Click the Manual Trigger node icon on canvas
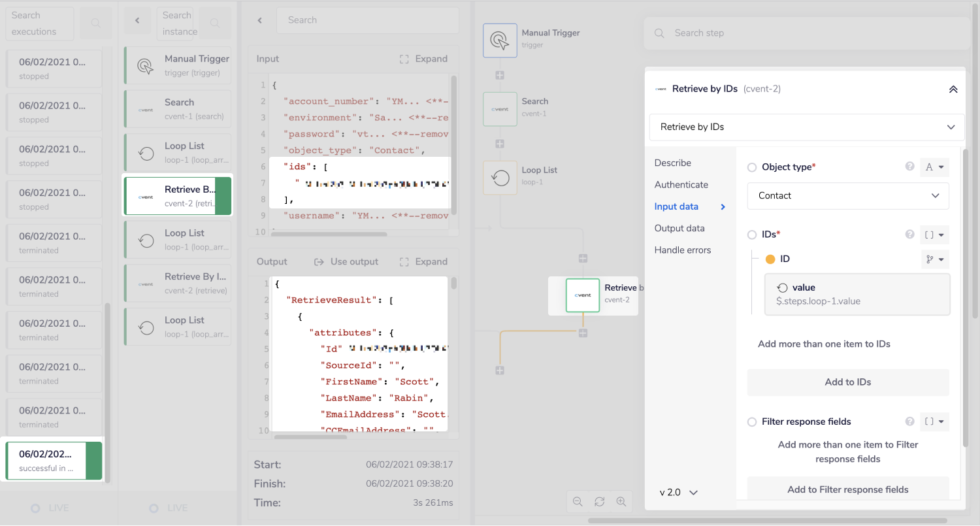 click(500, 41)
